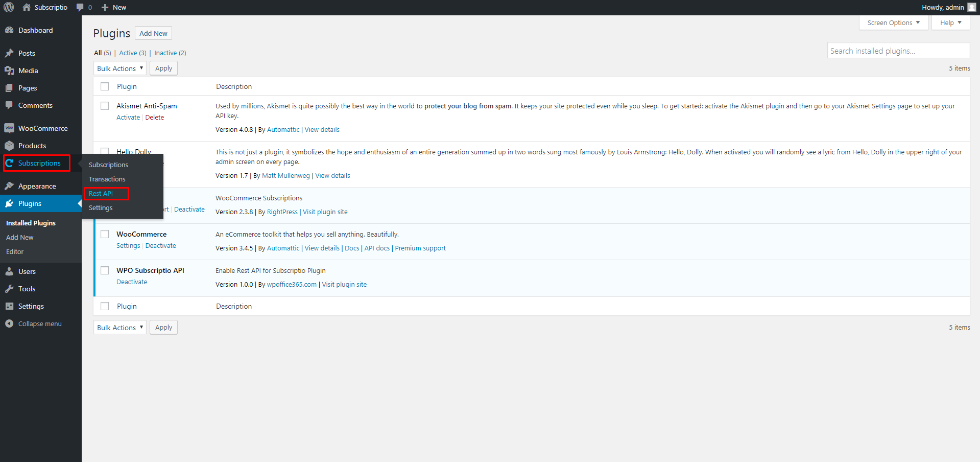Click the admin avatar in top right
Viewport: 980px width, 462px height.
[971, 7]
